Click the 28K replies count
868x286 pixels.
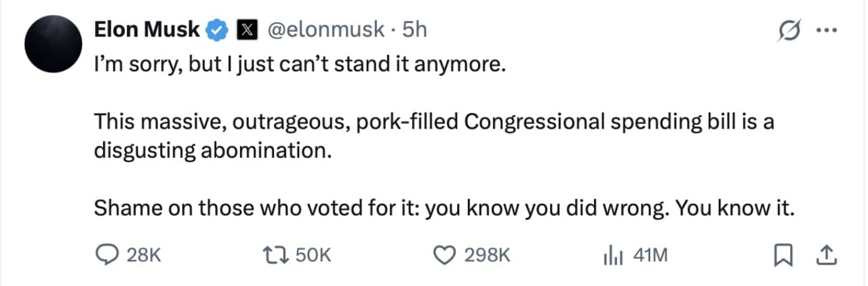pos(144,255)
